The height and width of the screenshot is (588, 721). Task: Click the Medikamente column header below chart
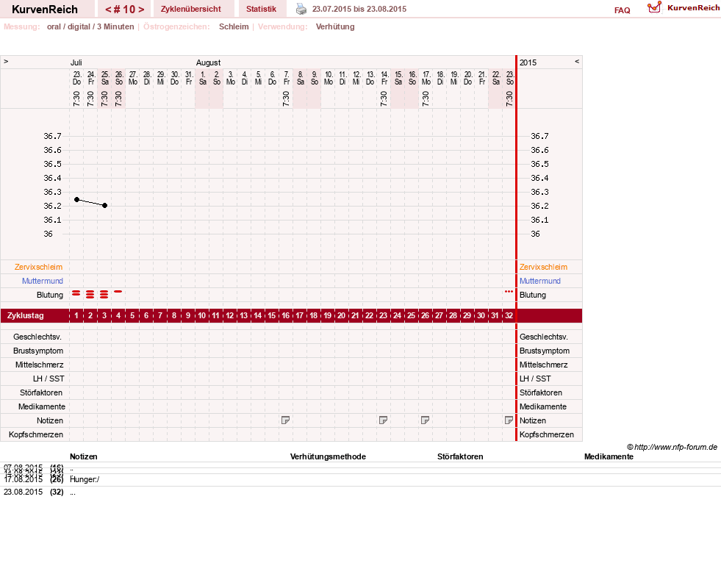[609, 456]
